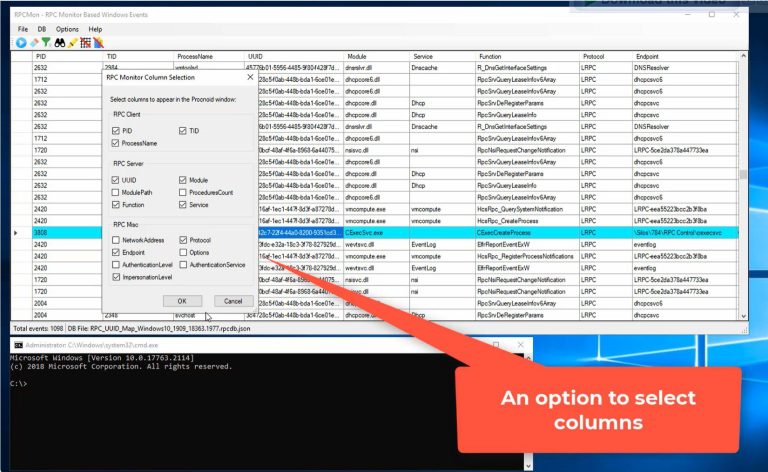Open the Options menu
768x472 pixels.
(67, 29)
